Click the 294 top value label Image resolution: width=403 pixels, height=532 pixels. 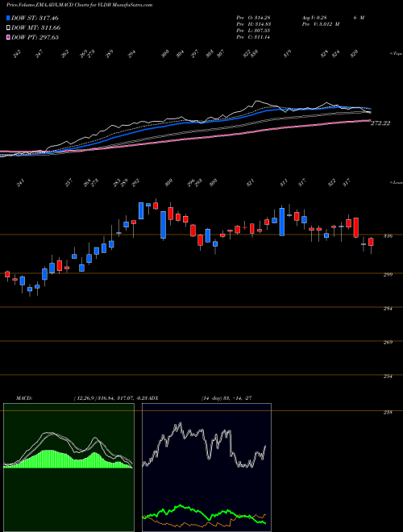point(131,54)
